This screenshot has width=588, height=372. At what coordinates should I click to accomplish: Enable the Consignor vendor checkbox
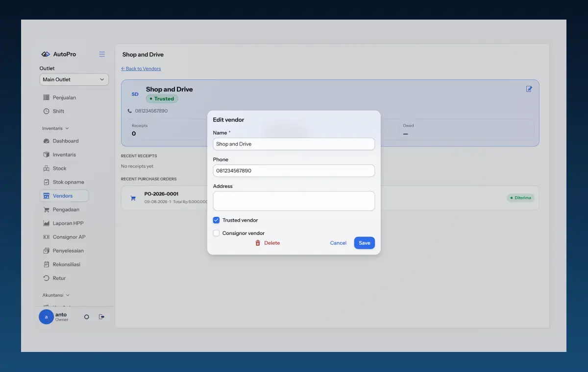point(216,233)
